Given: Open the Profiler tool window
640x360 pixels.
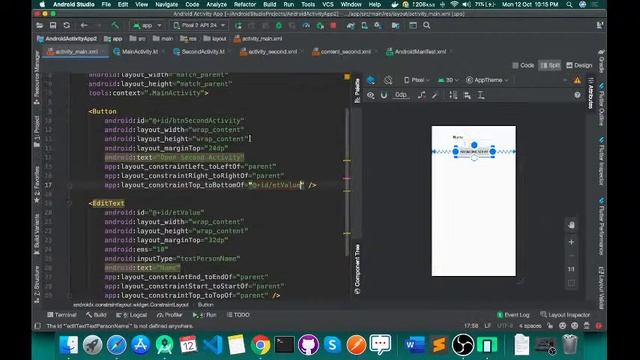Looking at the screenshot, I should point(169,315).
